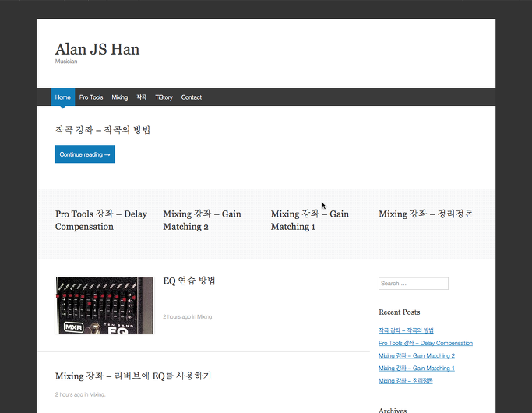
Task: Open recent post Mixing 강좌 – 정리정돈
Action: coord(406,381)
